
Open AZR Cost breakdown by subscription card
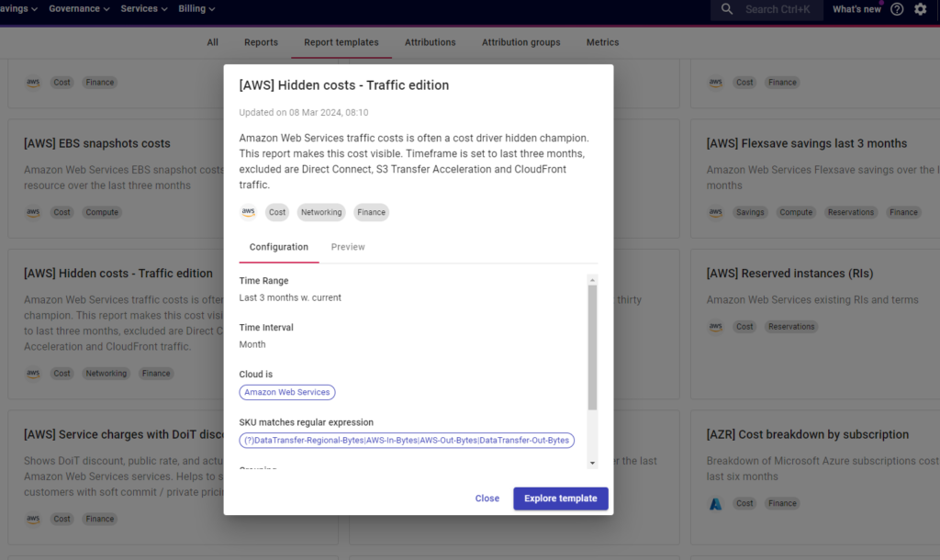(808, 435)
